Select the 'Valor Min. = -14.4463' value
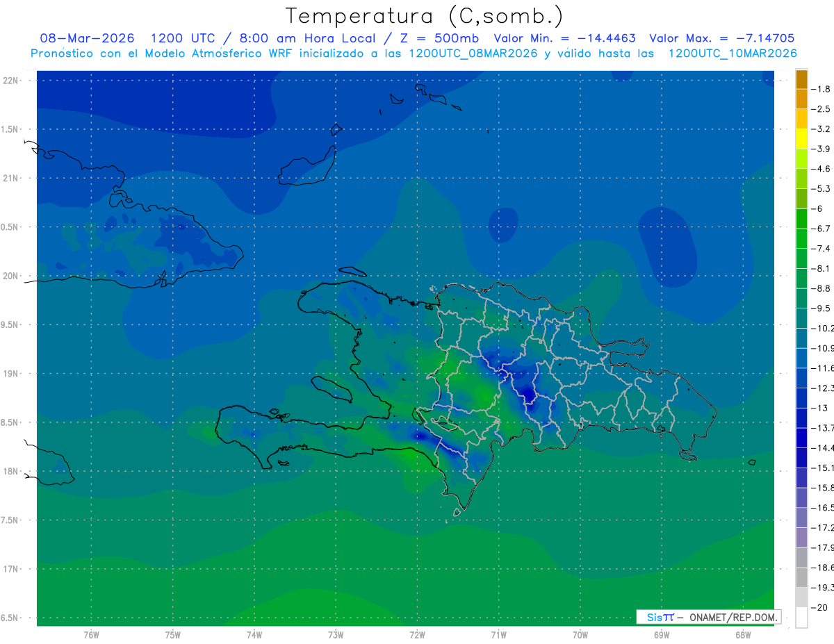The height and width of the screenshot is (644, 834). tap(564, 38)
